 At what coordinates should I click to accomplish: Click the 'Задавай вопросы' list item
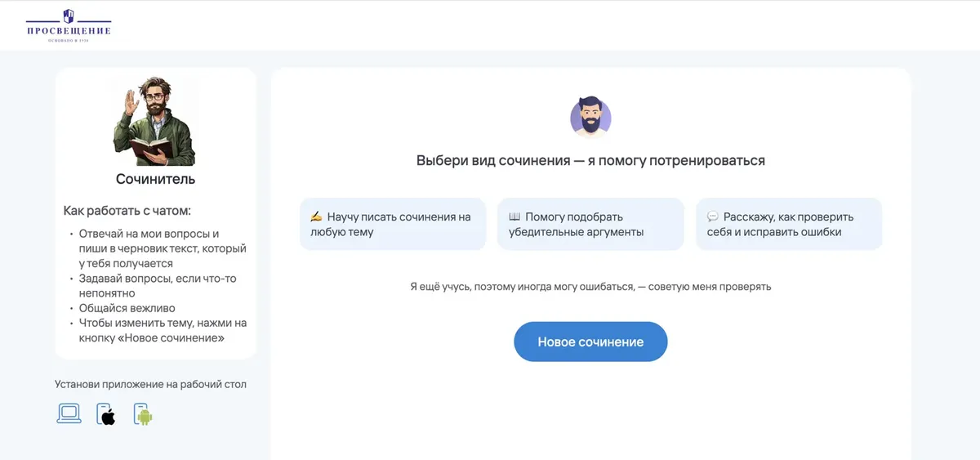[x=158, y=285]
